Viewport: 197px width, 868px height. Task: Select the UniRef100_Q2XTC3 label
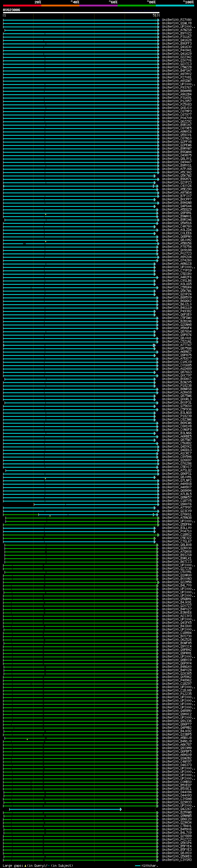176,64
